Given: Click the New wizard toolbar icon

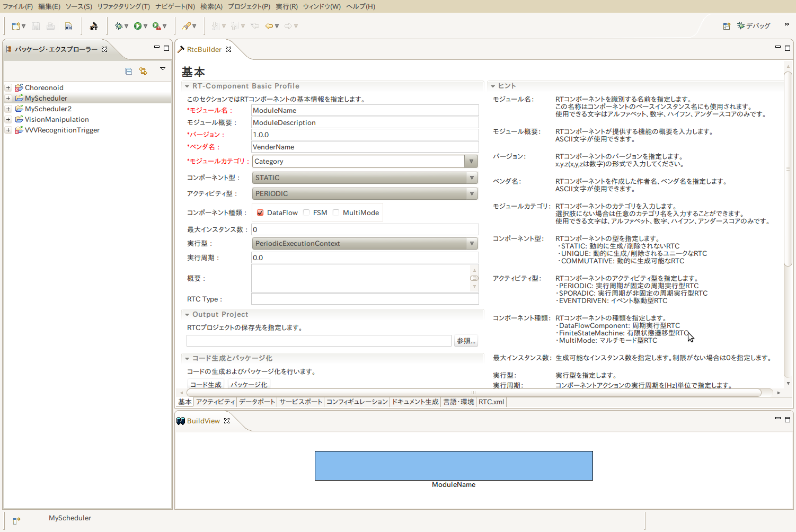Looking at the screenshot, I should coord(16,26).
